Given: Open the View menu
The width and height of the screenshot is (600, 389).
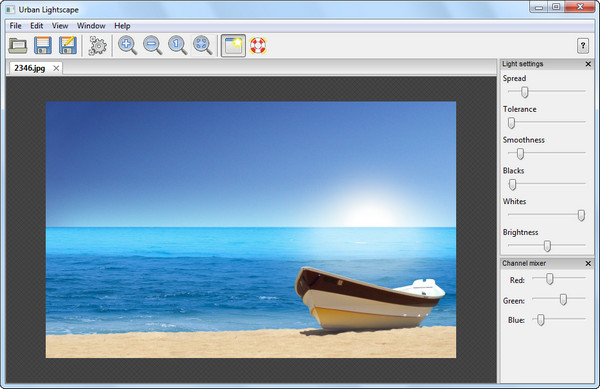Looking at the screenshot, I should click(x=60, y=26).
